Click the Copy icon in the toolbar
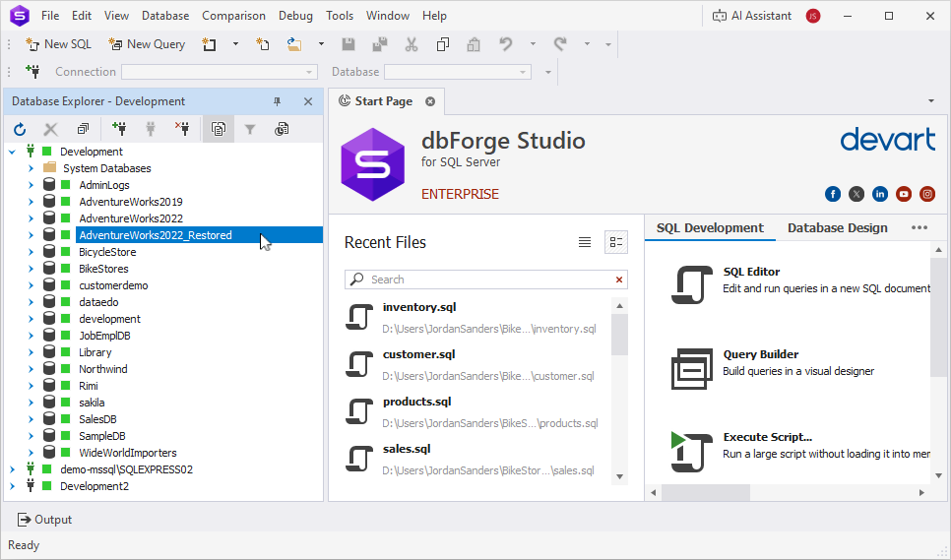Image resolution: width=951 pixels, height=560 pixels. (x=443, y=44)
